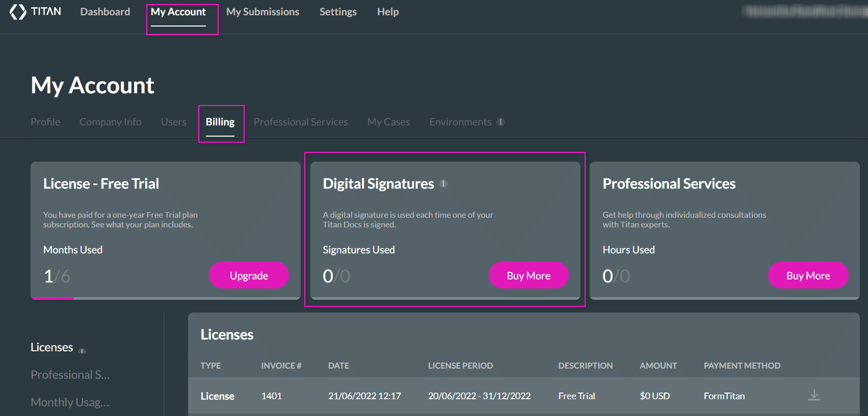Switch to Professional Services tab

301,122
